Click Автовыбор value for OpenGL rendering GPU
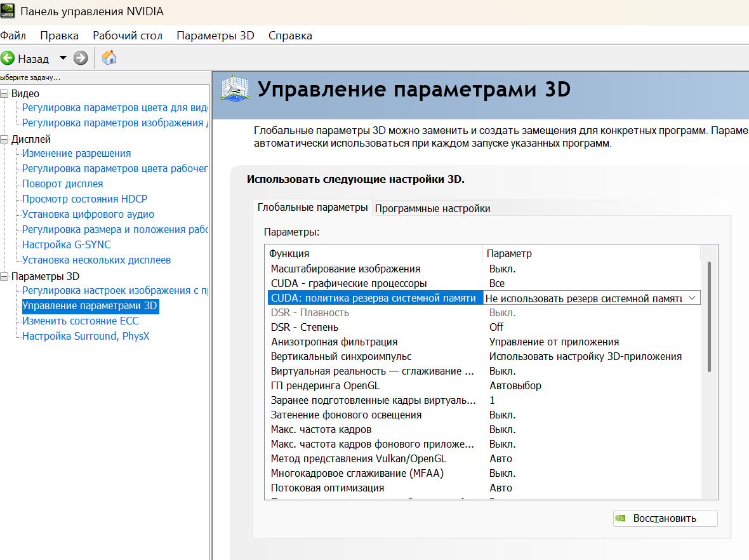Image resolution: width=749 pixels, height=560 pixels. point(515,385)
